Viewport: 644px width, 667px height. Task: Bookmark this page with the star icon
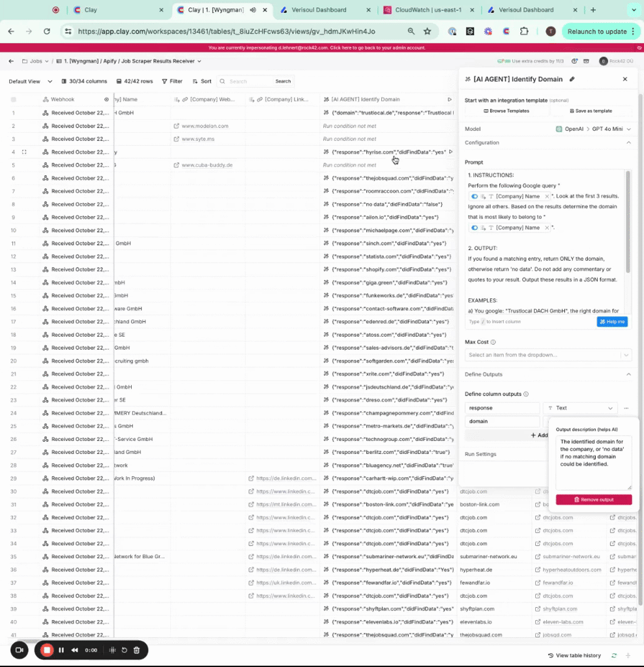click(x=427, y=31)
